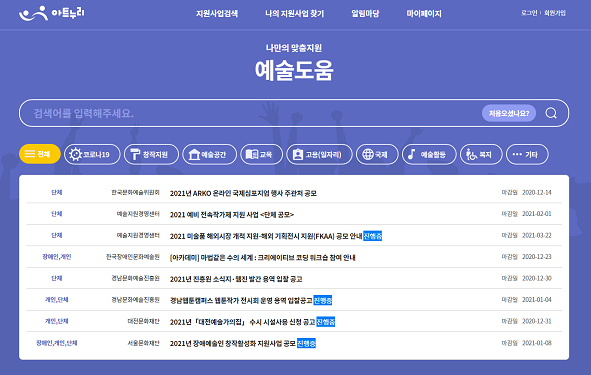Viewport: 591px width, 375px height.
Task: Open the 알림마당 menu
Action: pos(365,14)
